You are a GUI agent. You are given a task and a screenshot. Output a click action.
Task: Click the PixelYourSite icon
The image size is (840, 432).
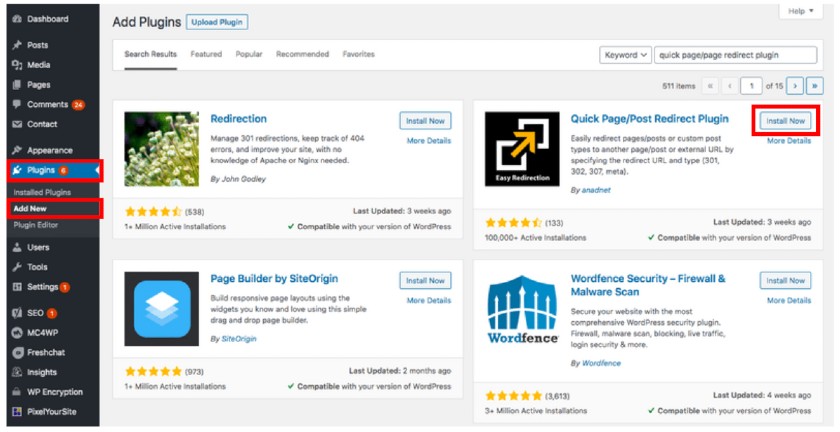(17, 412)
